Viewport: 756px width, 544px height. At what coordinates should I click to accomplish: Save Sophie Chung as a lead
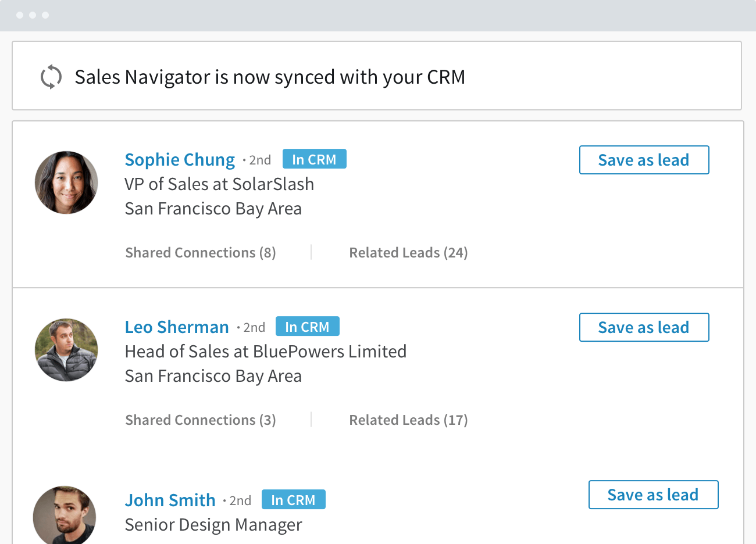tap(644, 160)
